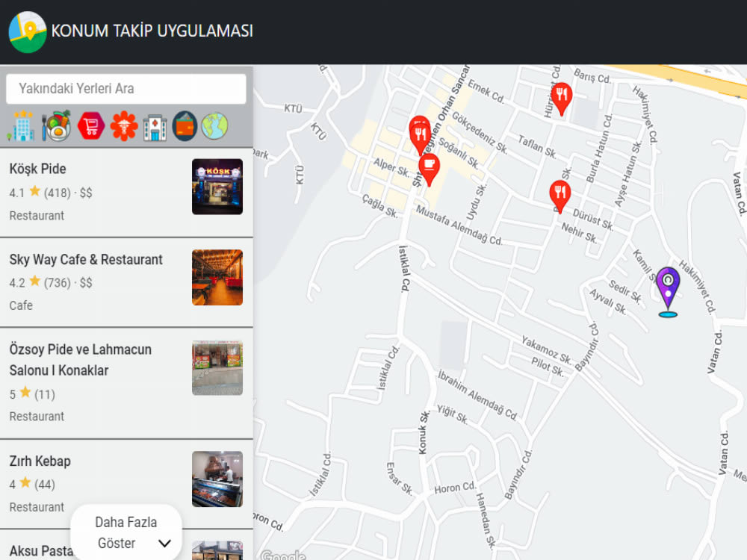Open the Sky Way Cafe photo thumbnail
Image resolution: width=747 pixels, height=560 pixels.
217,277
